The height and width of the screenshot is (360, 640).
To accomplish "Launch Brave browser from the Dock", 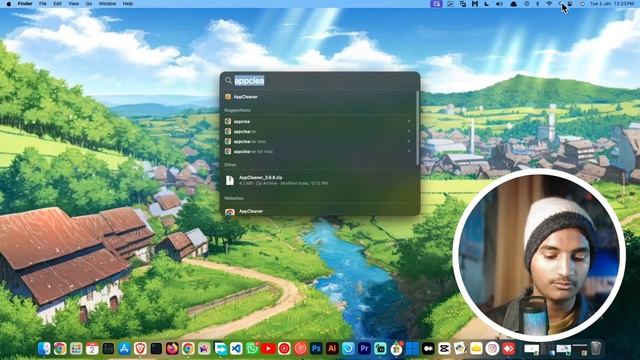I will [x=140, y=349].
